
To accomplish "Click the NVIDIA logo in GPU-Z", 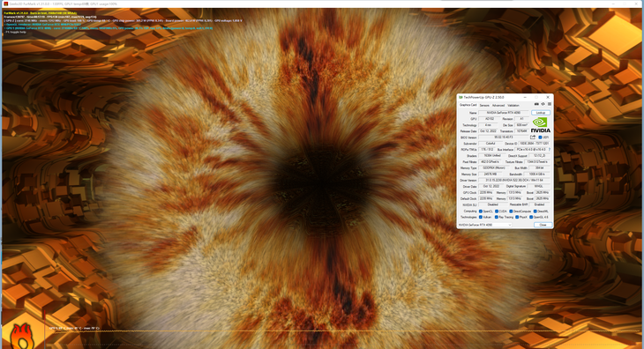I will coord(541,125).
